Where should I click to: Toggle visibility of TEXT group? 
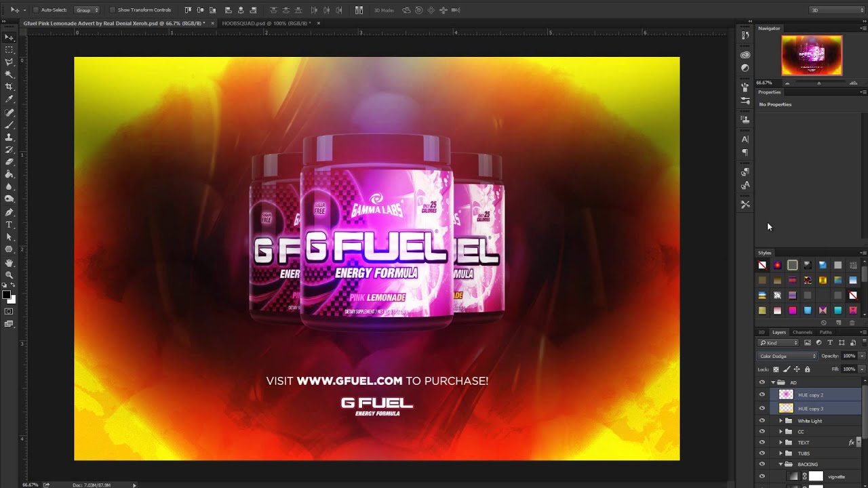(762, 443)
